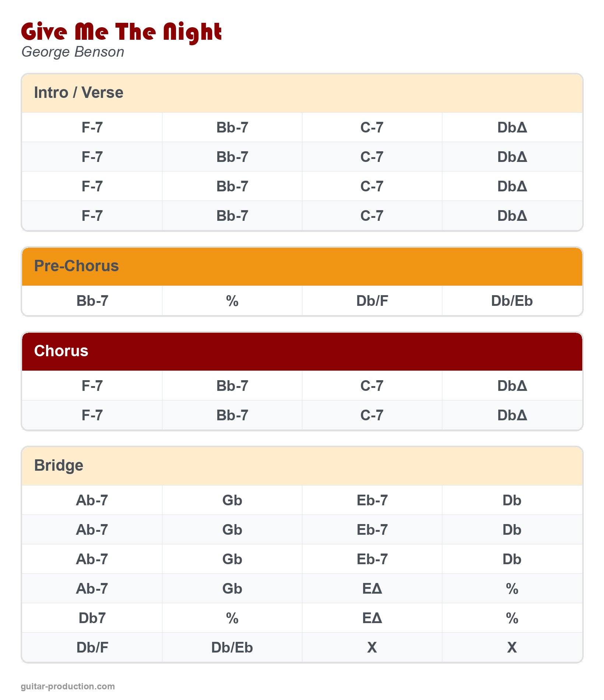
Task: Click the first F-7 in Intro / Verse
Action: click(x=92, y=128)
